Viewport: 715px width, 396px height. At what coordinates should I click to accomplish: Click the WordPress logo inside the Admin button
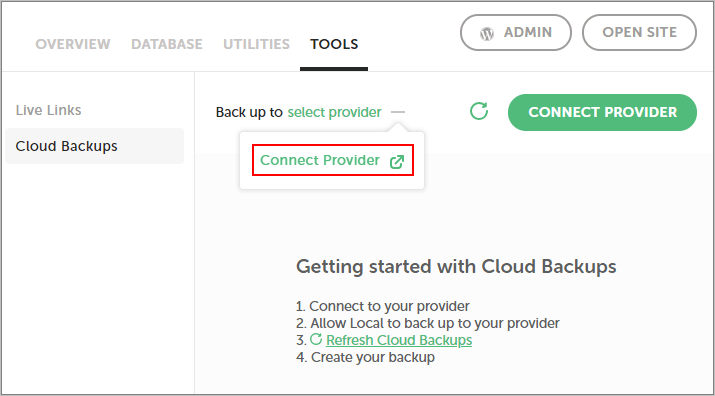pos(487,33)
